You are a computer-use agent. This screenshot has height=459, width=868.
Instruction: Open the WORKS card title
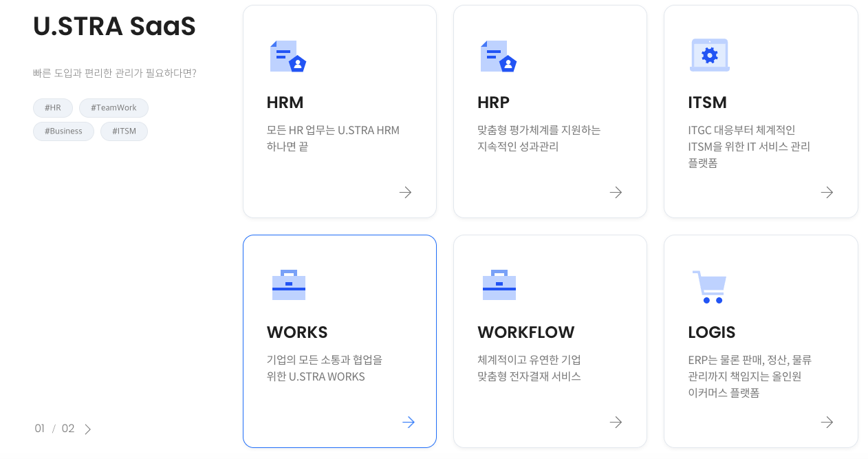click(297, 332)
